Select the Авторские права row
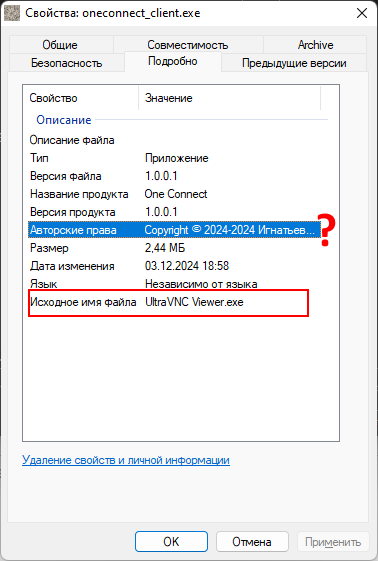The height and width of the screenshot is (561, 378). [175, 230]
